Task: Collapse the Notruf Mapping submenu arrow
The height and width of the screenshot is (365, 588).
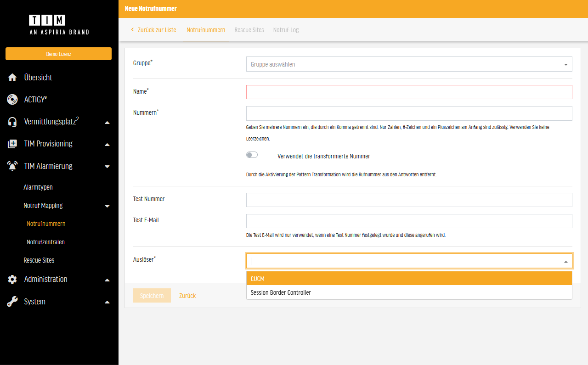Action: (107, 206)
